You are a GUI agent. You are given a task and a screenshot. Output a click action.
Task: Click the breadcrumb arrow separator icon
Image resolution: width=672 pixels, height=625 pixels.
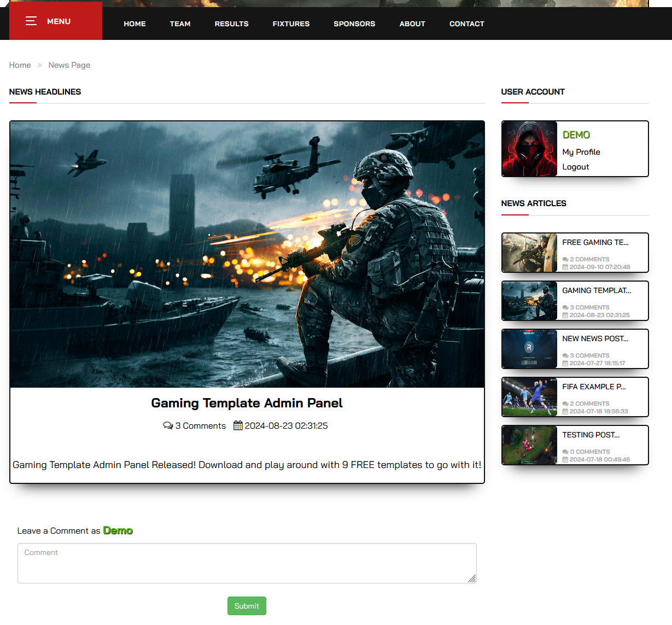point(39,65)
